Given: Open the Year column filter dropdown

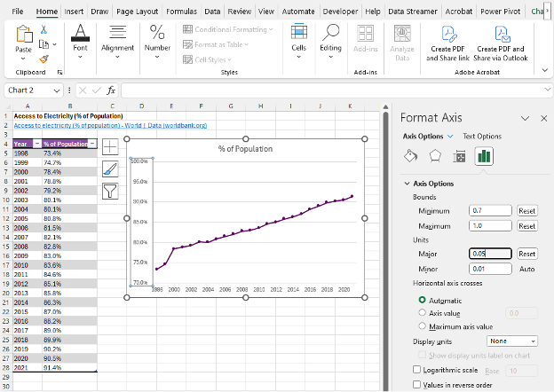Looking at the screenshot, I should (36, 144).
